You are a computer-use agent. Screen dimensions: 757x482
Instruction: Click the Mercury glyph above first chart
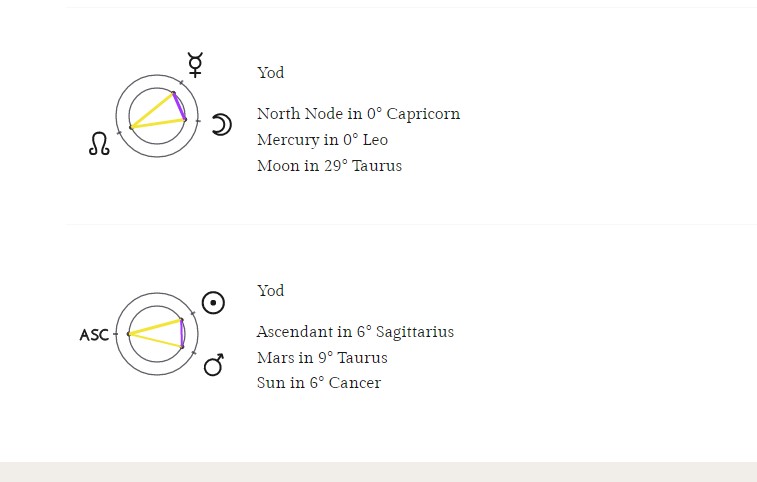point(195,65)
